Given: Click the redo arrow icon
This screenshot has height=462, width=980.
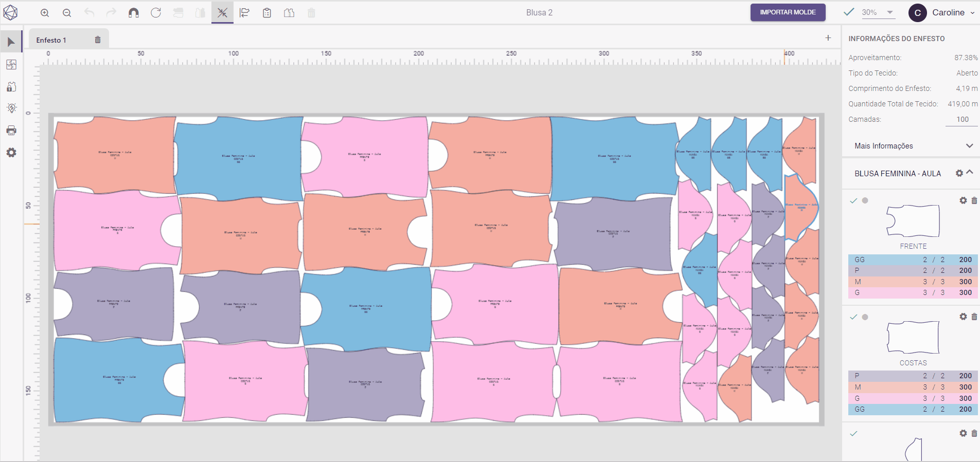Looking at the screenshot, I should click(x=111, y=12).
